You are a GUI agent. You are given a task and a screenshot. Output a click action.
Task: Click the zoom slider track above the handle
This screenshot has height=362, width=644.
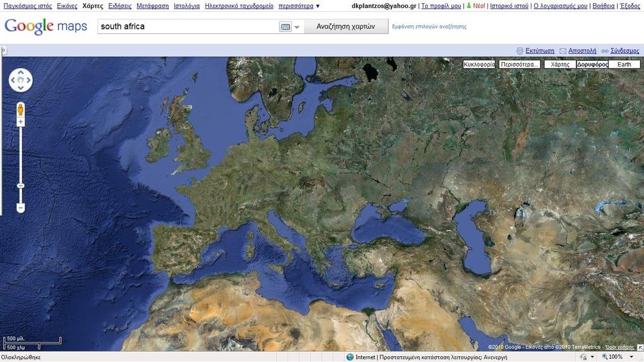click(21, 155)
